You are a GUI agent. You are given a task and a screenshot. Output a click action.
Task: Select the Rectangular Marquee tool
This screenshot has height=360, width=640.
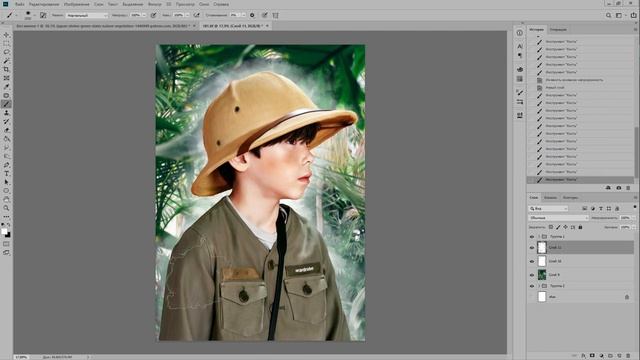point(6,44)
